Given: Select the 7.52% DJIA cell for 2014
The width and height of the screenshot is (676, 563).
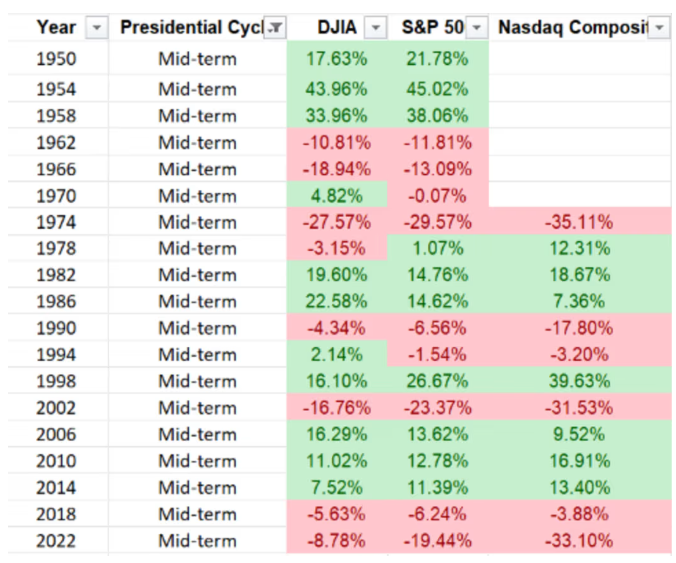Looking at the screenshot, I should click(x=337, y=488).
